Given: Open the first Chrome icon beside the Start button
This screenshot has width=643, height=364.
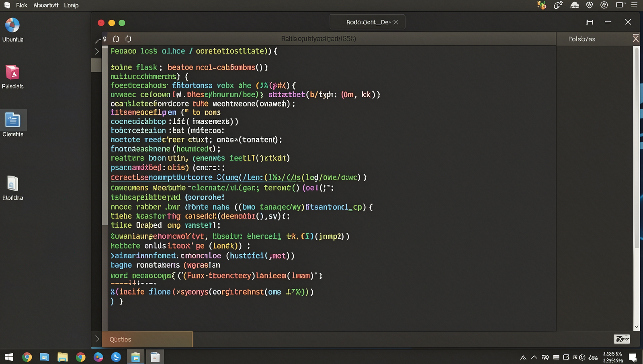Looking at the screenshot, I should [x=27, y=357].
